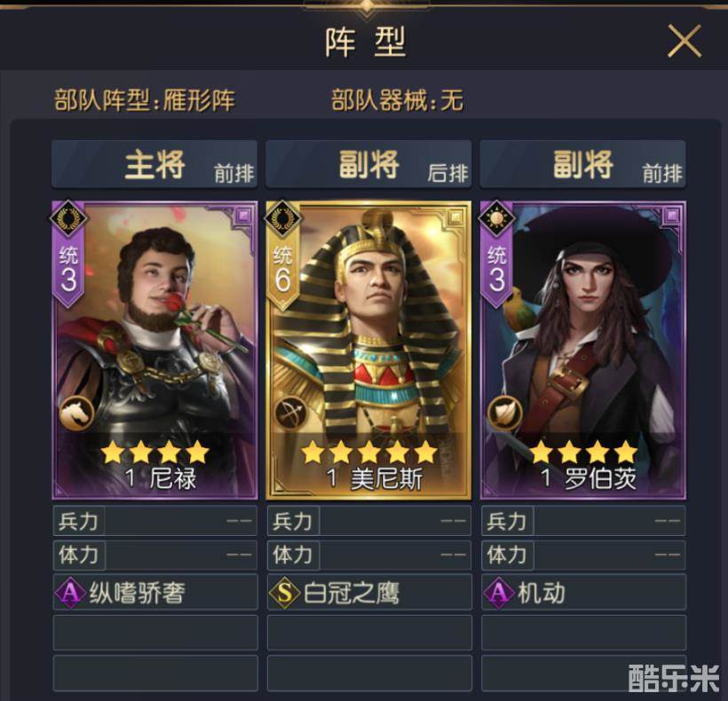Close the 阵型 formation dialog
The width and height of the screenshot is (728, 701).
(684, 42)
